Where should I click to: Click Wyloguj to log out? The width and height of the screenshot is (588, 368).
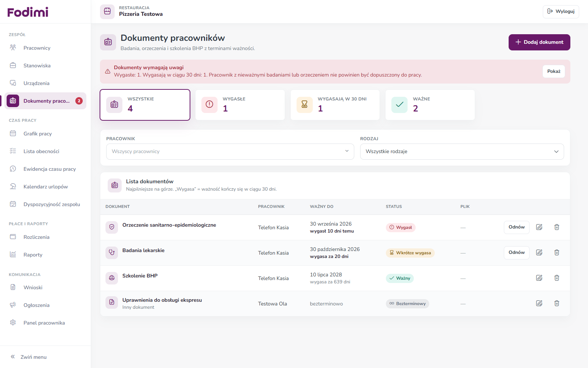click(561, 11)
